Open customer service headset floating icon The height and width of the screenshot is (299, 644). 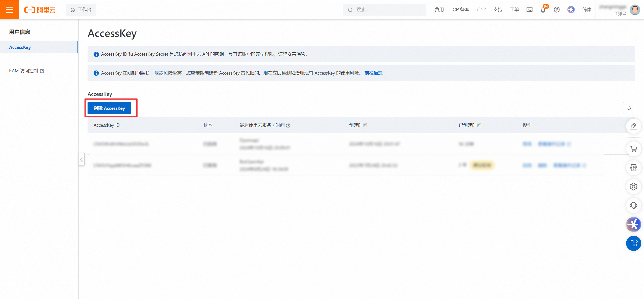coord(633,206)
